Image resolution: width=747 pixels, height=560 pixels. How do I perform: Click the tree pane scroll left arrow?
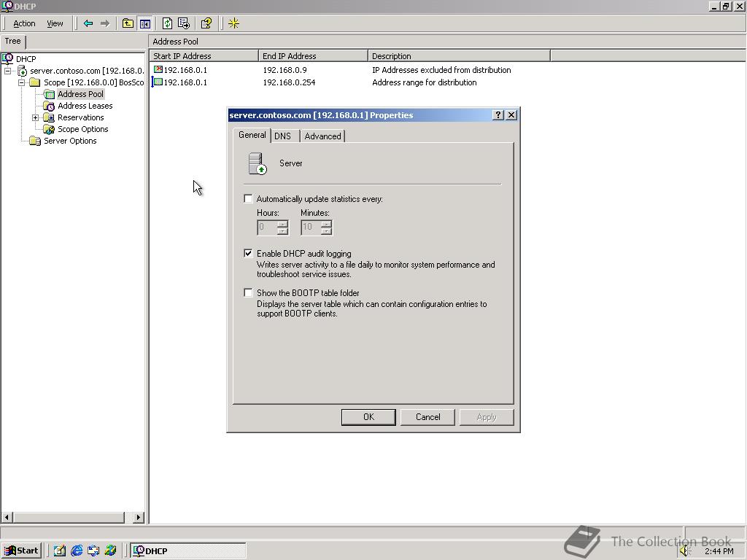pos(7,517)
